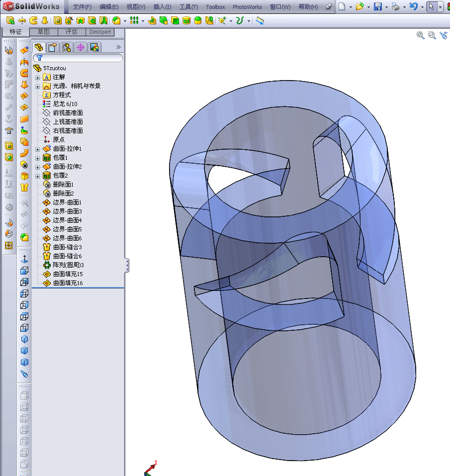Click the Boundary Surface tool
Screen dimensions: 450x476
pos(24,96)
